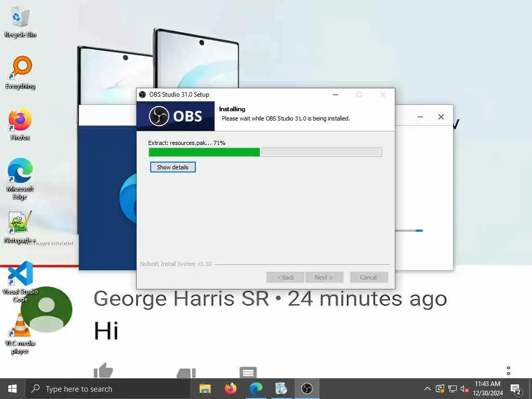Click the Nullsoft Install System v3.10 label
This screenshot has width=532, height=399.
click(176, 264)
